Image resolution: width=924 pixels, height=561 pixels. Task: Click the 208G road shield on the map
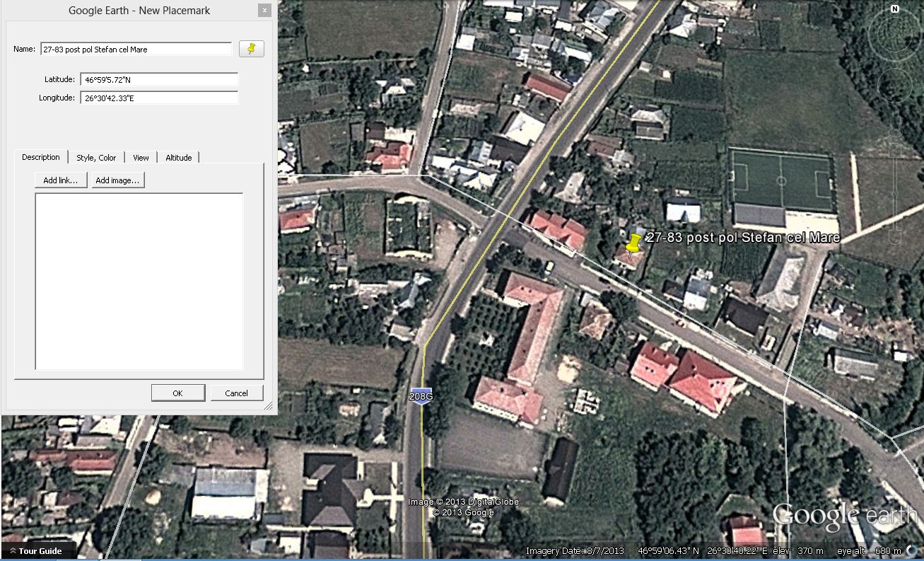pos(421,396)
